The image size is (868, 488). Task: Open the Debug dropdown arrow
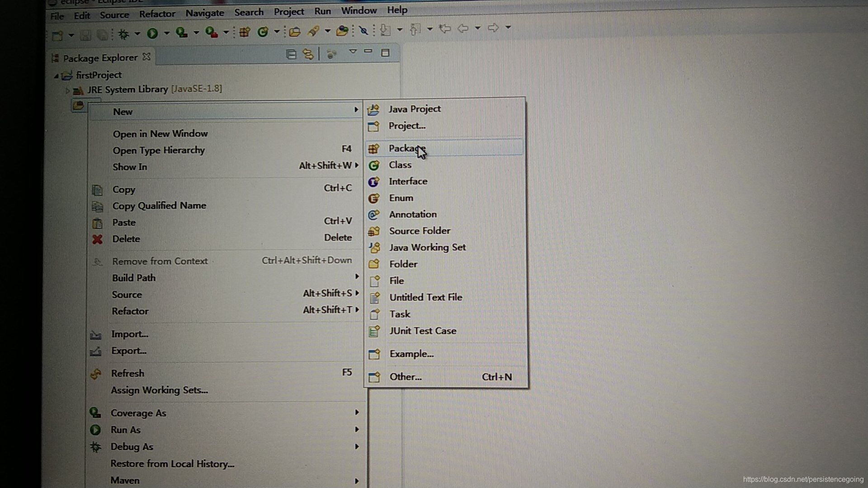click(x=137, y=33)
